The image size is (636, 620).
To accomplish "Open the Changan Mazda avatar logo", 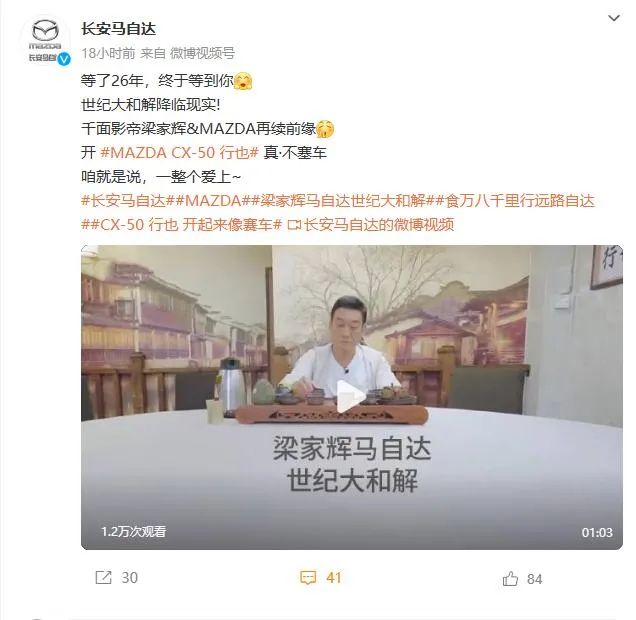I will point(45,40).
